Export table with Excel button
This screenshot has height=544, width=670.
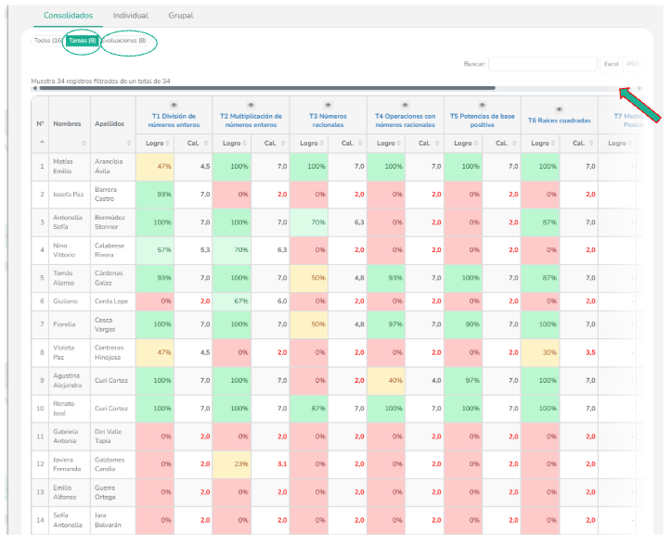[x=610, y=64]
